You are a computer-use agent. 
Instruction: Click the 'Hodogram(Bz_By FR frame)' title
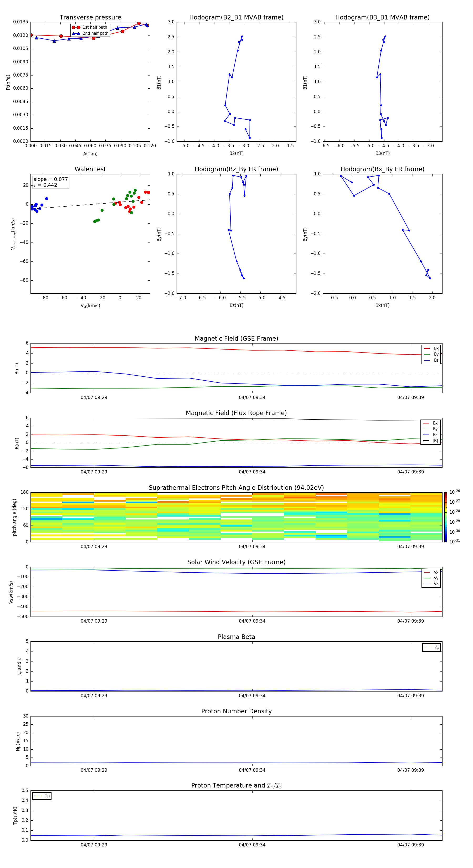coord(236,169)
